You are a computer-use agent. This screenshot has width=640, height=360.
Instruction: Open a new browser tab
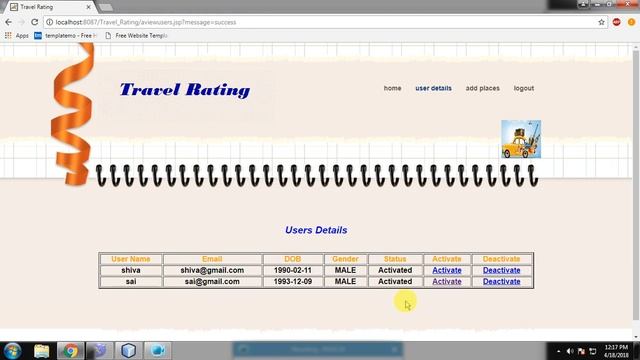(106, 7)
